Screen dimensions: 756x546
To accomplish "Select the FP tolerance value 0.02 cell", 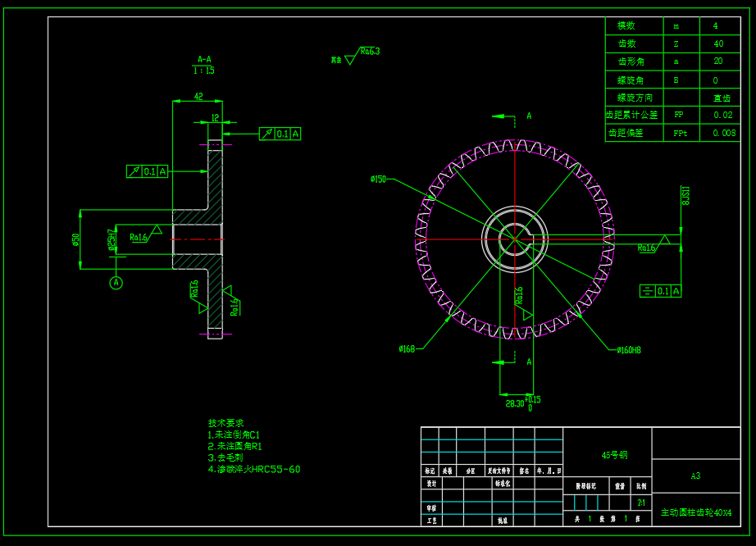I will [722, 116].
